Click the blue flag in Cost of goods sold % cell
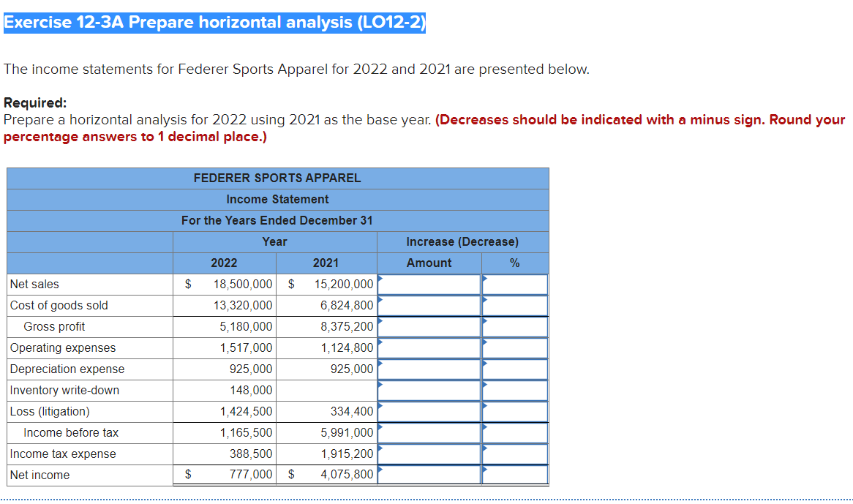Screen dimensions: 853x504 click(x=484, y=301)
